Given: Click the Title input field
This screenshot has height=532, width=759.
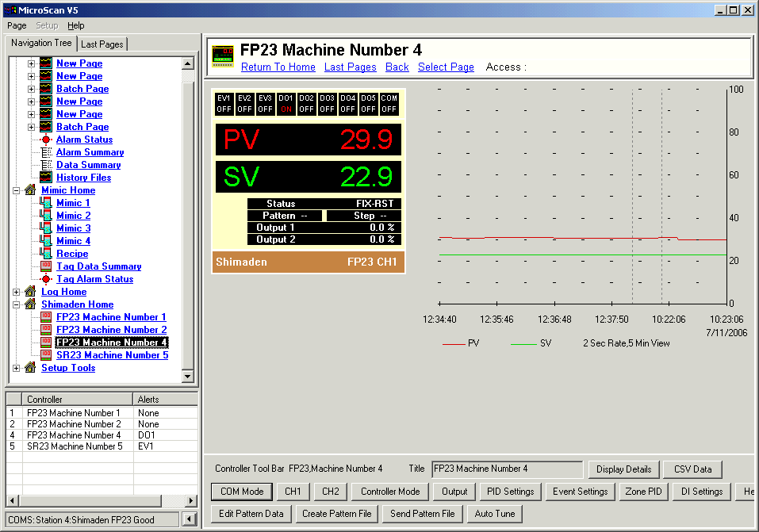Looking at the screenshot, I should (x=507, y=469).
